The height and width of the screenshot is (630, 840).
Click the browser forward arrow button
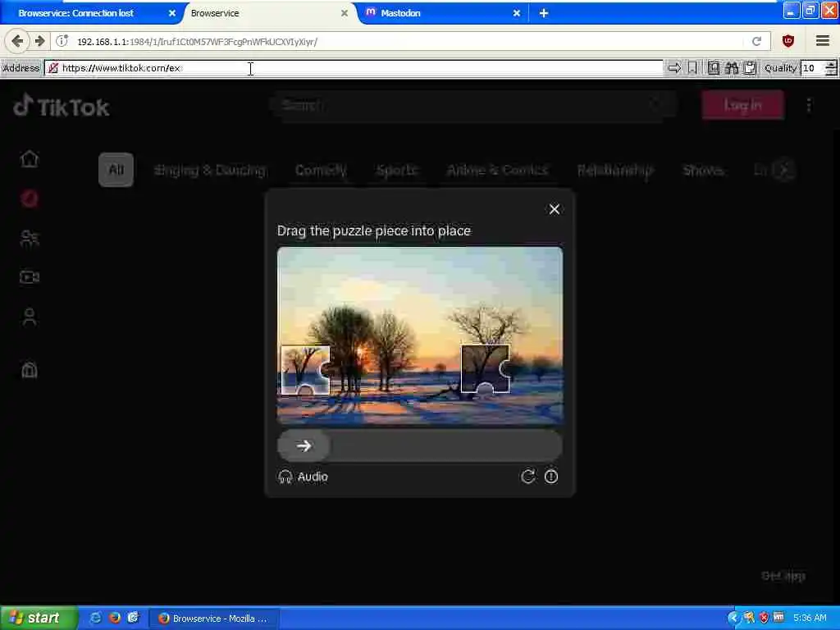pos(39,41)
